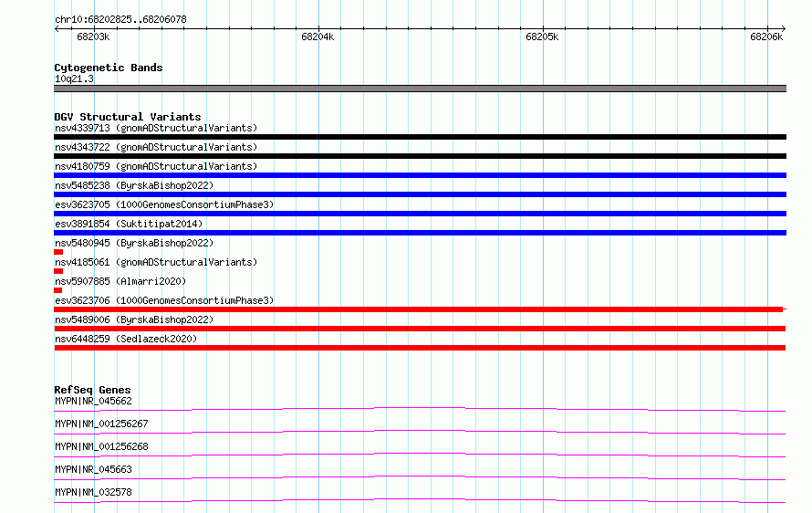Open the MYPN|NR_045662 transcript label
Image resolution: width=812 pixels, height=513 pixels.
tap(93, 401)
